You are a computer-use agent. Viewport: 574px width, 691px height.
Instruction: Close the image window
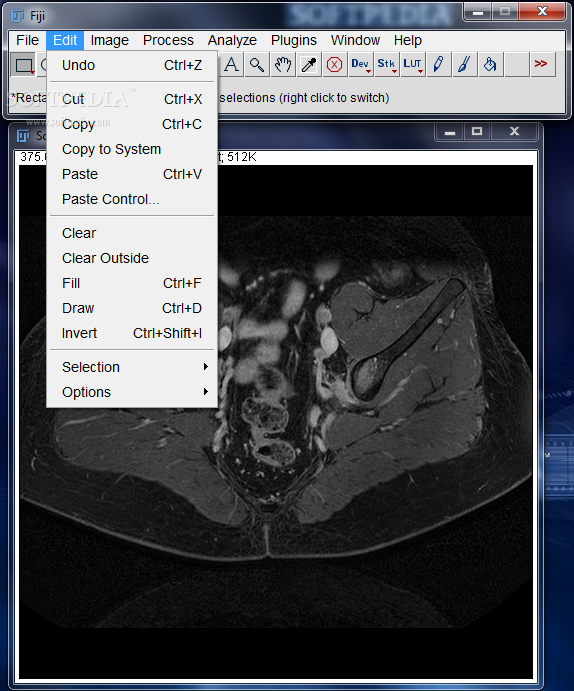(514, 131)
